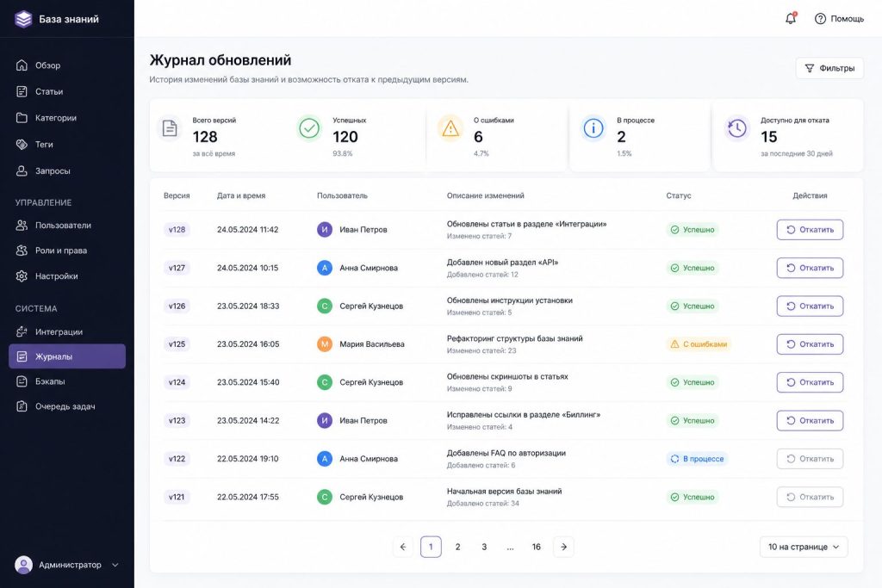The height and width of the screenshot is (588, 882).
Task: Click Сергей Кузнецов avatar in v126 row
Action: coord(325,306)
